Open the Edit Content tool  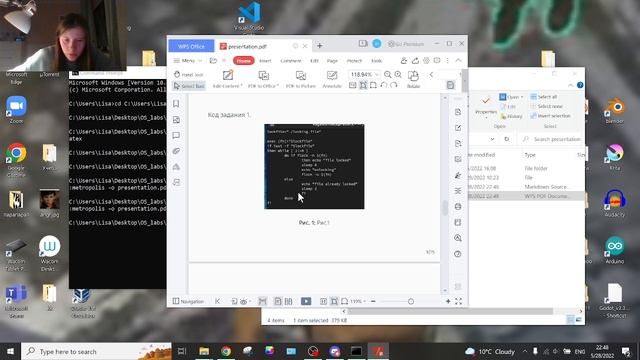point(227,79)
